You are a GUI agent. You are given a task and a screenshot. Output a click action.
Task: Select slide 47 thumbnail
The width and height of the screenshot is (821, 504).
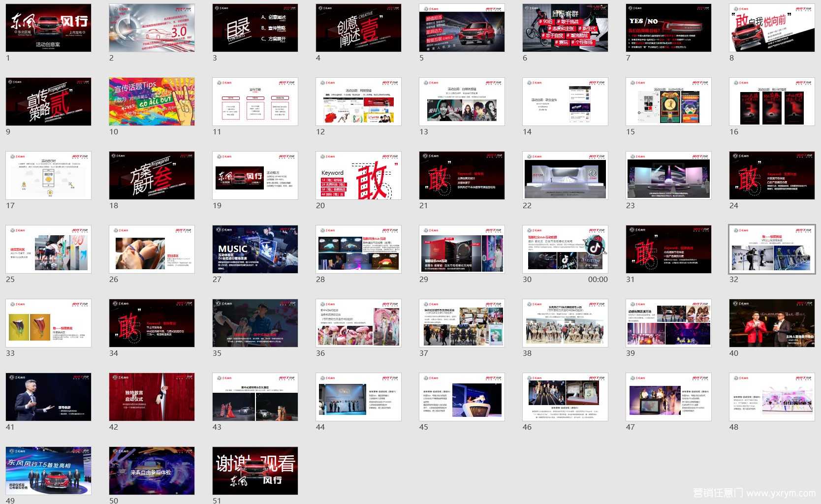668,397
